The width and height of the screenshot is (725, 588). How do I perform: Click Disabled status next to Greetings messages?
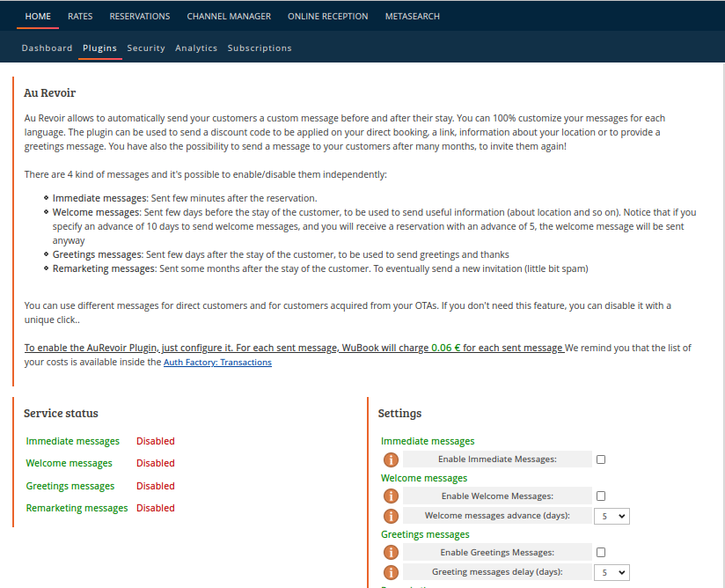[156, 486]
